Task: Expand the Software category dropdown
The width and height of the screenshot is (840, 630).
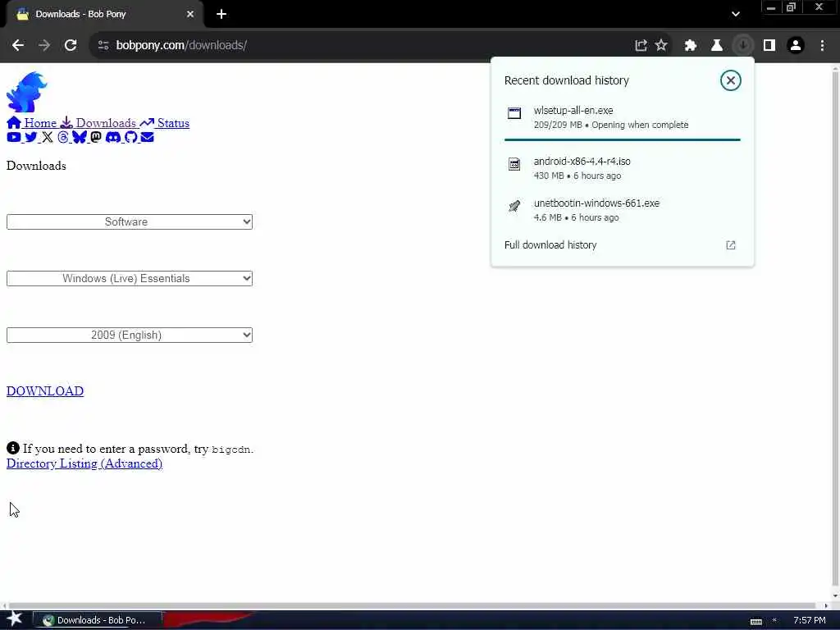Action: [129, 221]
